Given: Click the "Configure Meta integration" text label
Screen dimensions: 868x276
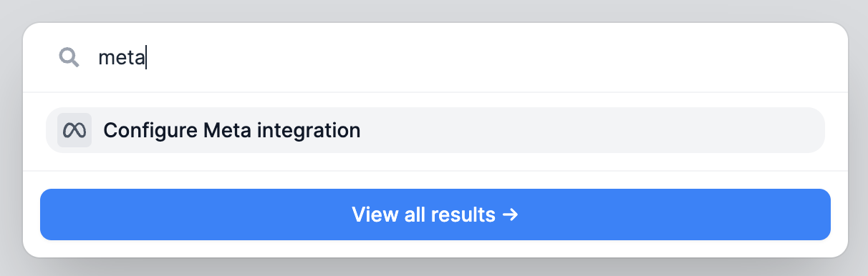Looking at the screenshot, I should coord(232,131).
